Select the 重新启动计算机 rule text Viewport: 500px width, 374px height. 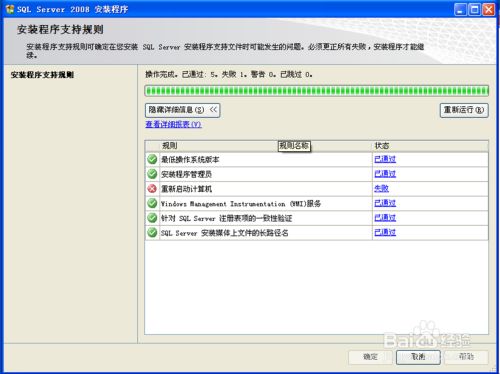pos(186,189)
